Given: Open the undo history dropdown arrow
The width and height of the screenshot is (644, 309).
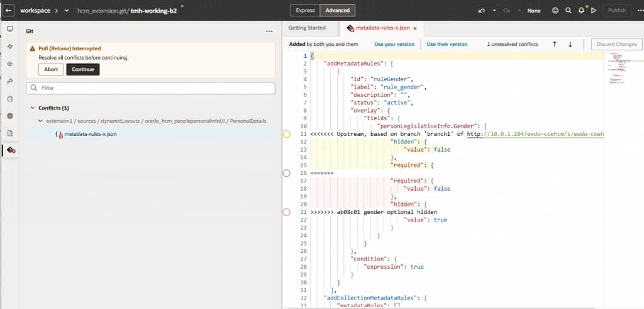Looking at the screenshot, I should point(494,11).
